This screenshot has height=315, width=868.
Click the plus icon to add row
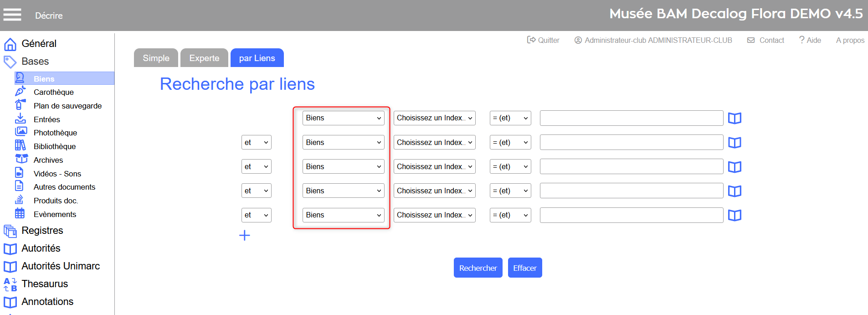[x=245, y=235]
